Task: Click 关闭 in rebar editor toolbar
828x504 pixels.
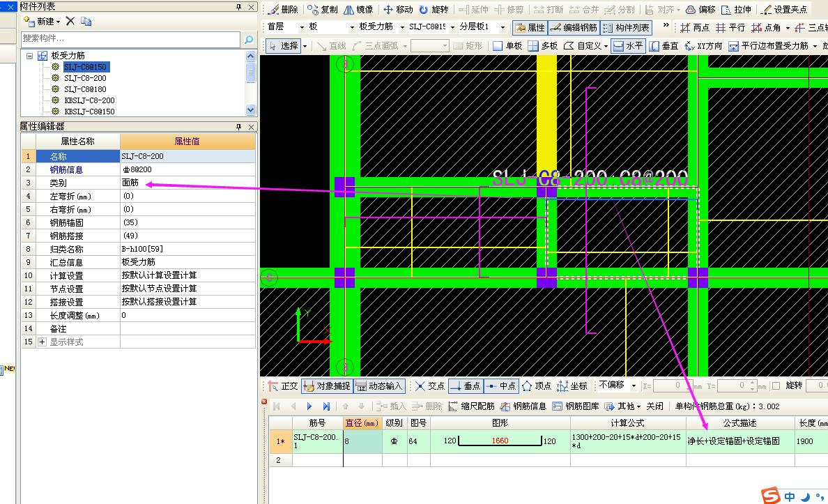Action: (x=654, y=406)
